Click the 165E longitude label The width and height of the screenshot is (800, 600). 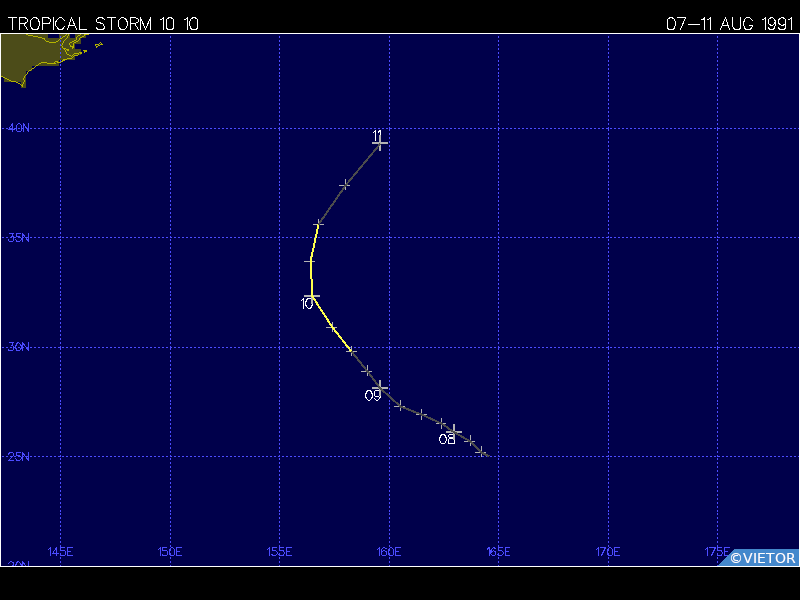[x=498, y=552]
